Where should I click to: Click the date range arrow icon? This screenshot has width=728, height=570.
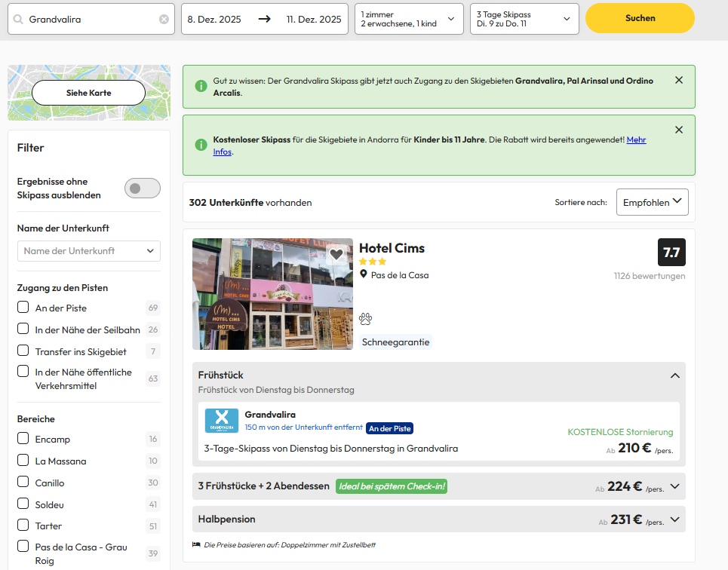click(264, 19)
